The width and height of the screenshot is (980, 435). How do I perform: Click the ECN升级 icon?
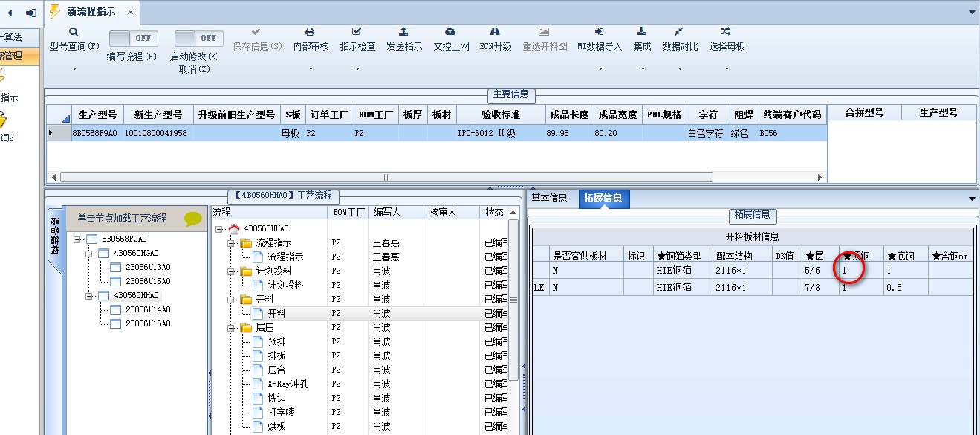point(496,32)
